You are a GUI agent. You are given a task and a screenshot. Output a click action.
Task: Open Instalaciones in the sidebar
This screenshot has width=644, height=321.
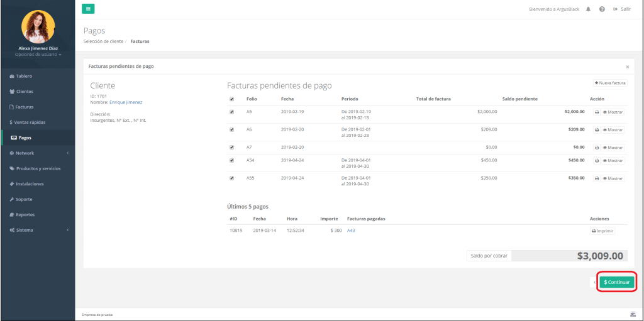(26, 184)
